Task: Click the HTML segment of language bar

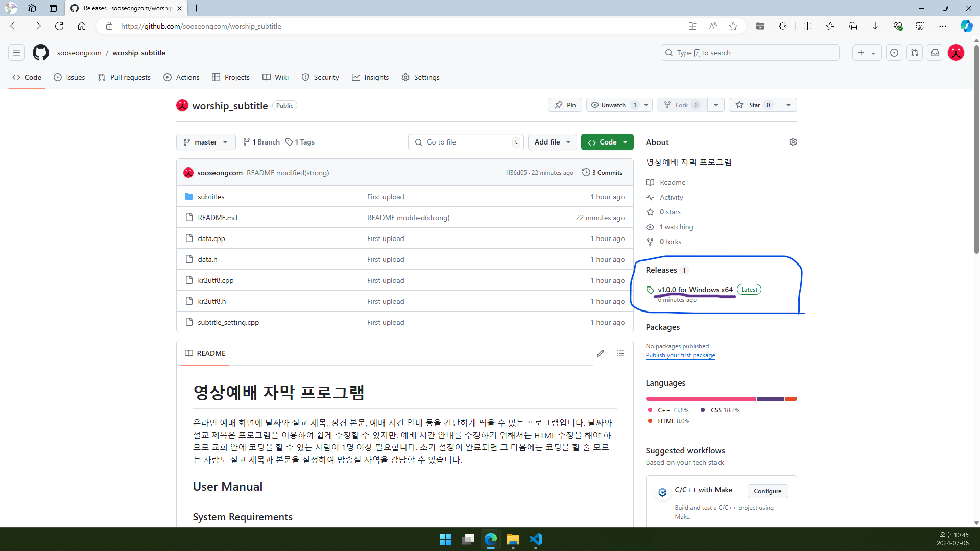Action: click(791, 399)
